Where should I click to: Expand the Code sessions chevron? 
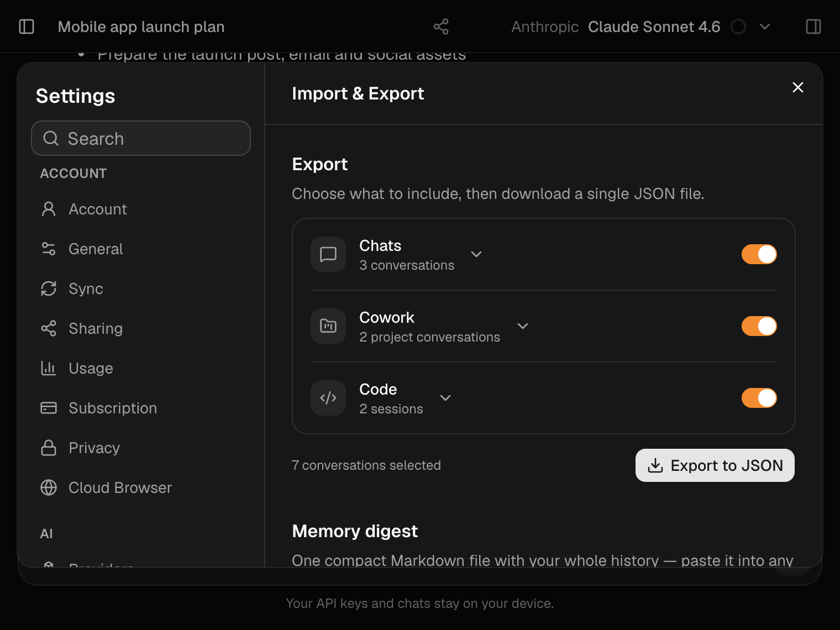(x=445, y=398)
